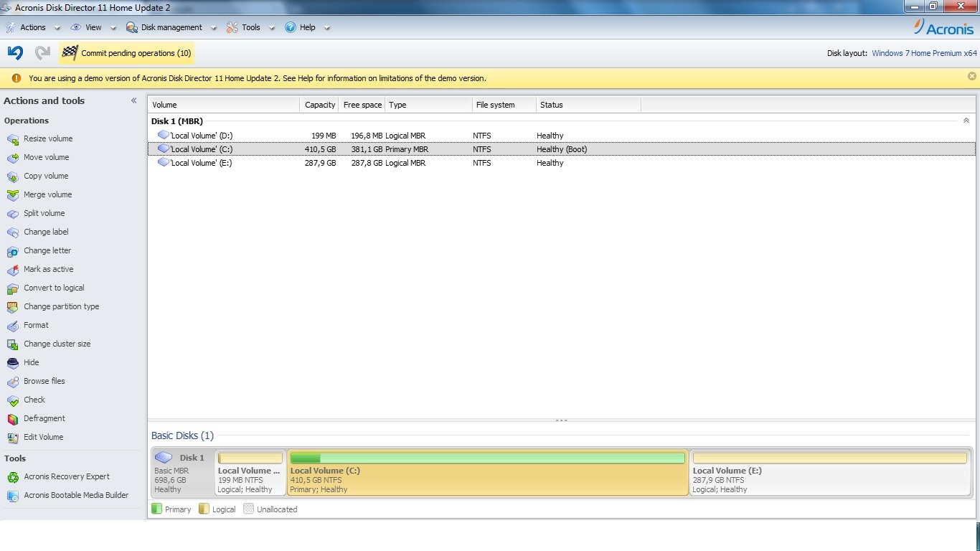Click the Logical yellow legend swatch
980x551 pixels.
pyautogui.click(x=204, y=509)
